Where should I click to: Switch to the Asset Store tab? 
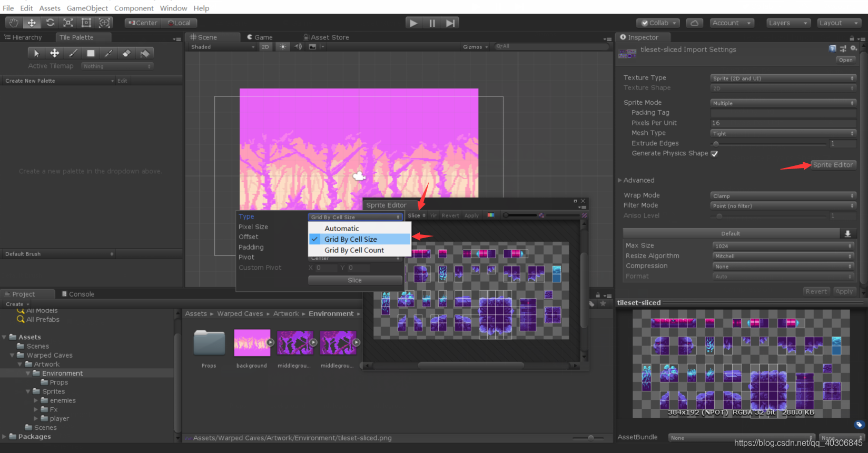point(327,37)
